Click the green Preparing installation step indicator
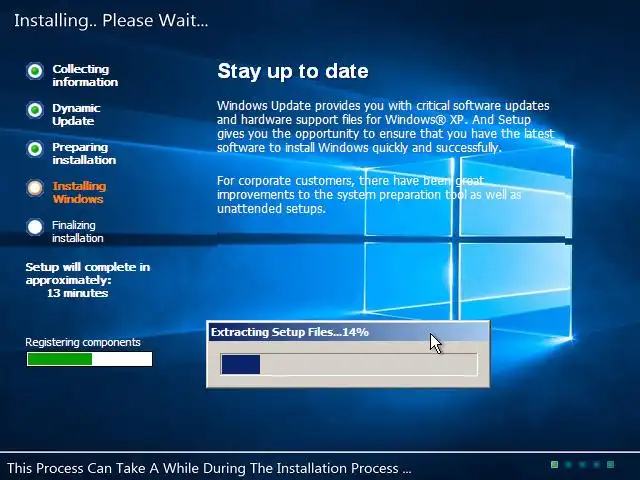Viewport: 640px width, 480px height. coord(35,149)
